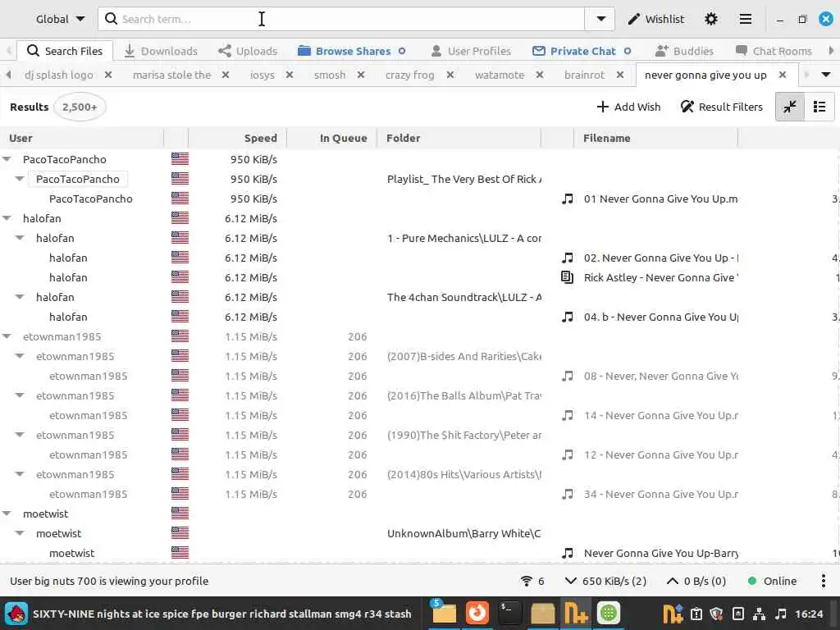Collapse etownman1985 '(2007)B-sides And Rarities' folder
Image resolution: width=840 pixels, height=630 pixels.
click(x=20, y=356)
